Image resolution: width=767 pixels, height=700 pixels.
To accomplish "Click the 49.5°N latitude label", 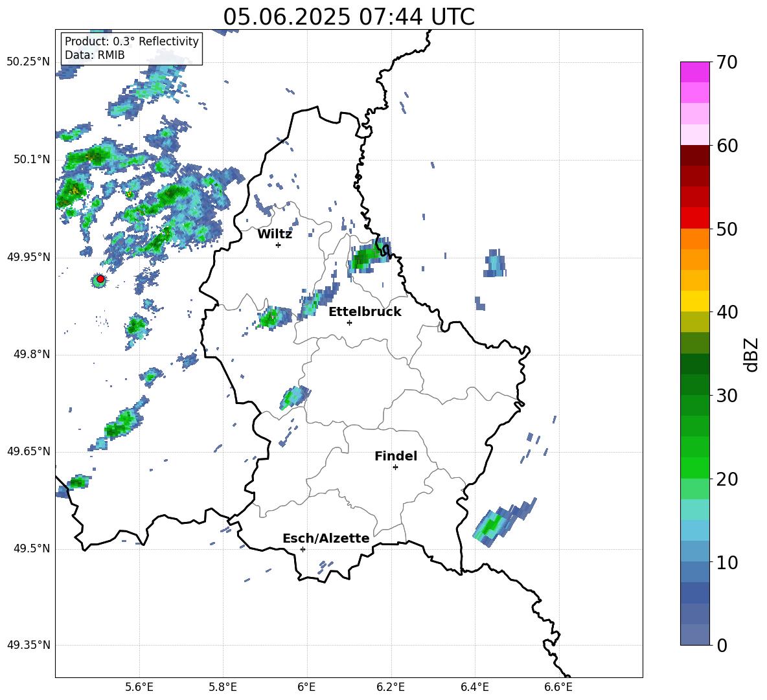I will [x=32, y=548].
